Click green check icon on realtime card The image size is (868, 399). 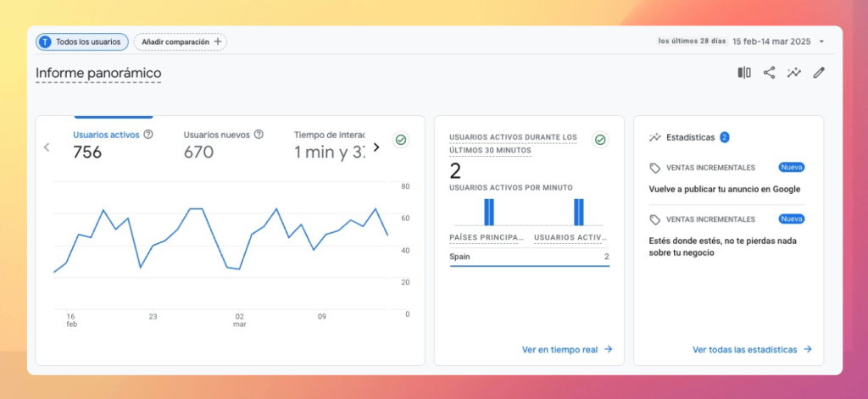coord(600,140)
